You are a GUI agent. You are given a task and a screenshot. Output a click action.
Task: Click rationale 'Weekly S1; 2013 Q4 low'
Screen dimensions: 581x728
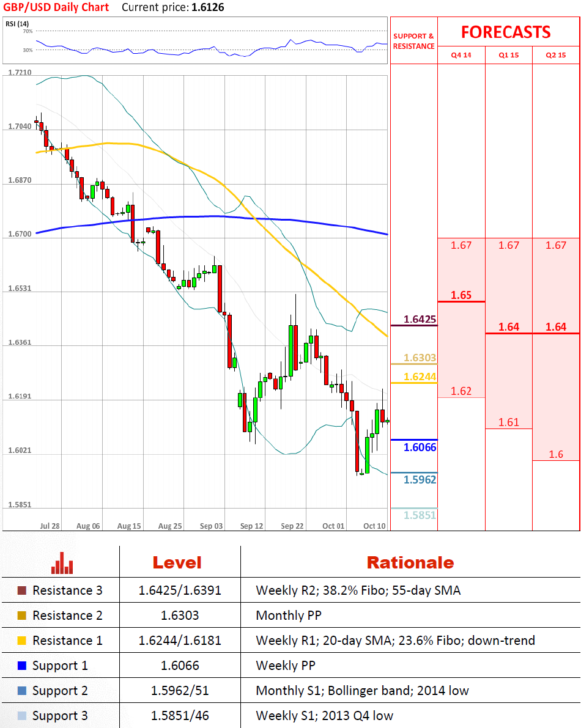325,716
